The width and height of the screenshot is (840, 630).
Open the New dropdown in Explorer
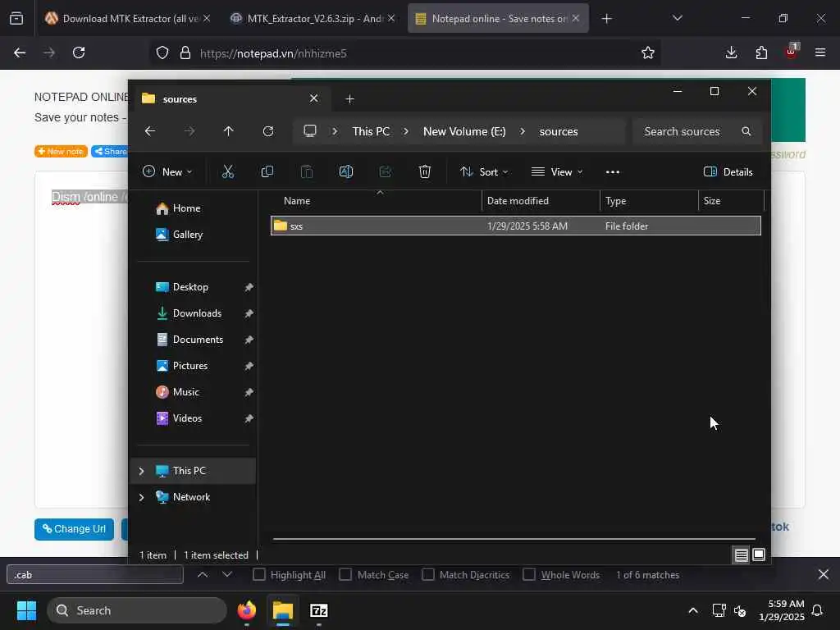tap(167, 172)
